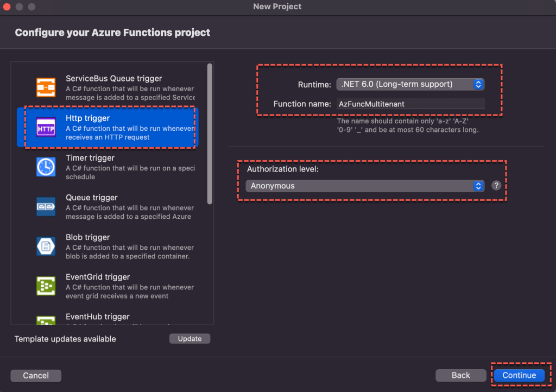Click the Queue trigger envelope icon
Image resolution: width=556 pixels, height=392 pixels.
click(46, 206)
